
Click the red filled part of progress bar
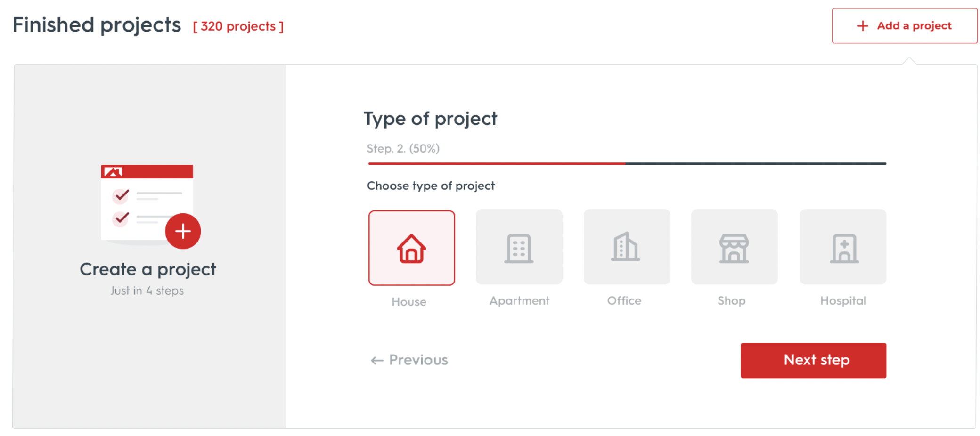pos(497,163)
